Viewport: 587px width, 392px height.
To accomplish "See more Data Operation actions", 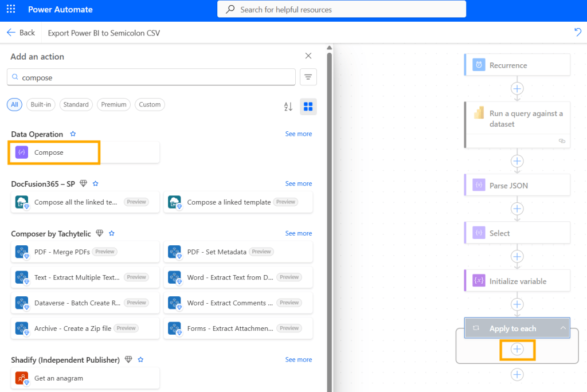I will click(x=299, y=134).
